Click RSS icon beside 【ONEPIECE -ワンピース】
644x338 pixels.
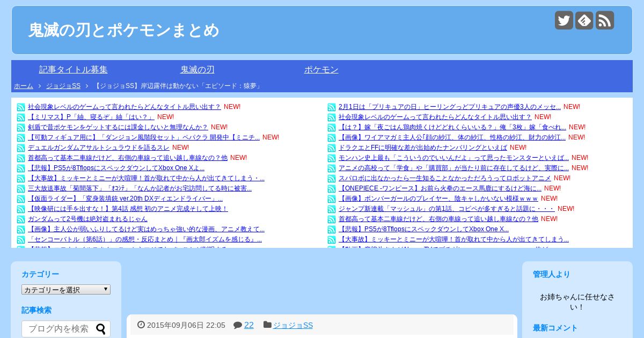(332, 189)
